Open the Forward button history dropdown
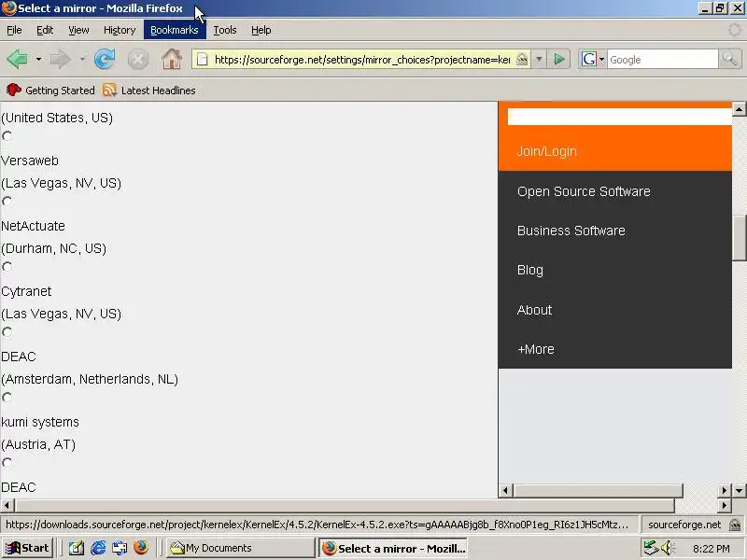Screen dimensions: 747x560 pyautogui.click(x=82, y=60)
